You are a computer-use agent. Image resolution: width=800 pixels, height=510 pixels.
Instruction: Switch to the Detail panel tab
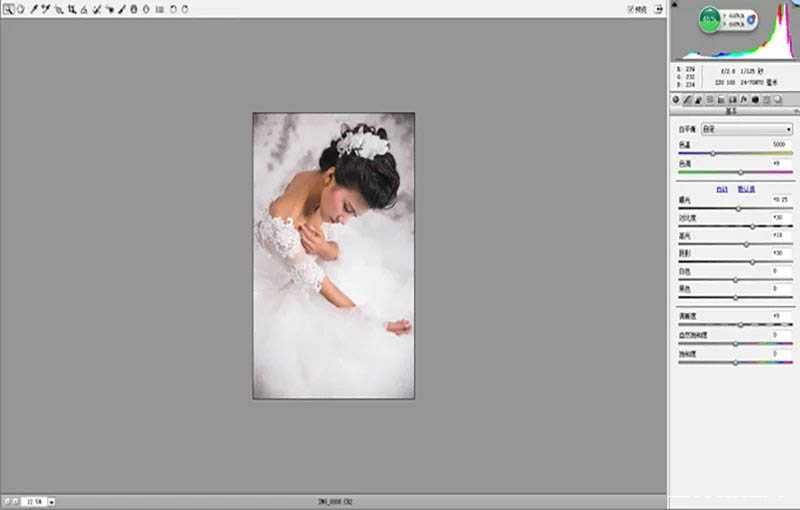698,99
